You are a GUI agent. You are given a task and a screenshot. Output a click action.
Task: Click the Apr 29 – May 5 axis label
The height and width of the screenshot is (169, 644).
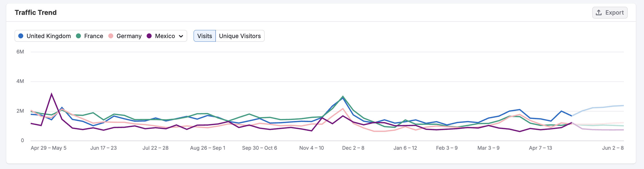(x=49, y=148)
